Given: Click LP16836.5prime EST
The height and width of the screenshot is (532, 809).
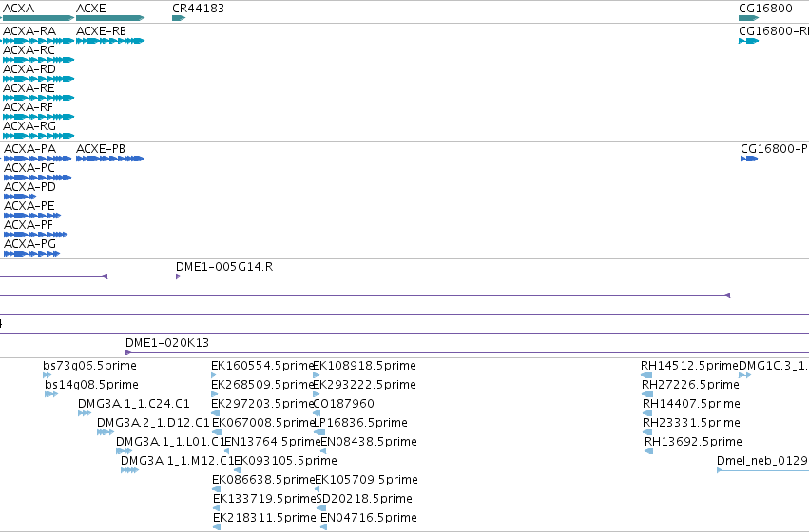Looking at the screenshot, I should pos(319,432).
